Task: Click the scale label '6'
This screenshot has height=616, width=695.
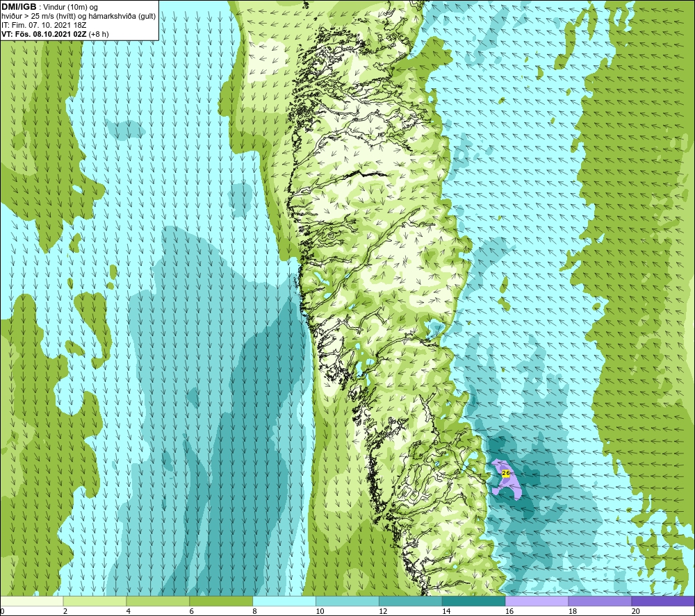Action: point(192,611)
